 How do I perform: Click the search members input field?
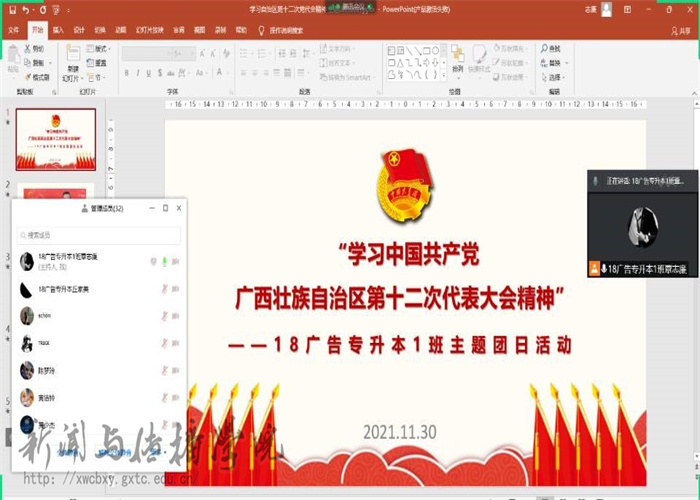click(x=99, y=235)
